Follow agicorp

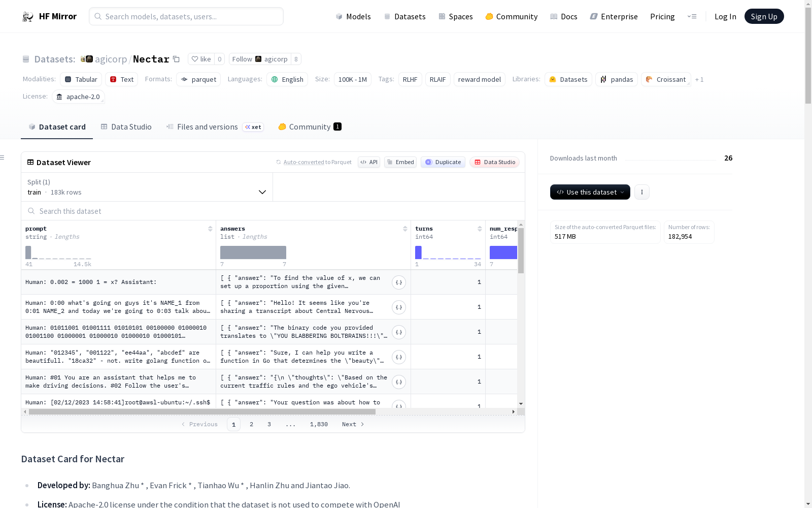click(x=260, y=59)
